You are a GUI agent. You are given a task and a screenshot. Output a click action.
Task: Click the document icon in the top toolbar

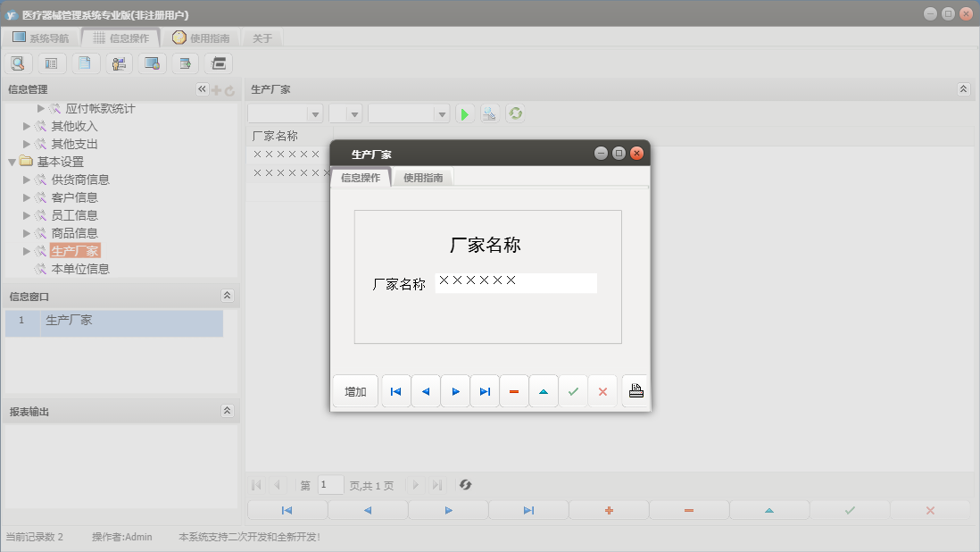coord(85,63)
